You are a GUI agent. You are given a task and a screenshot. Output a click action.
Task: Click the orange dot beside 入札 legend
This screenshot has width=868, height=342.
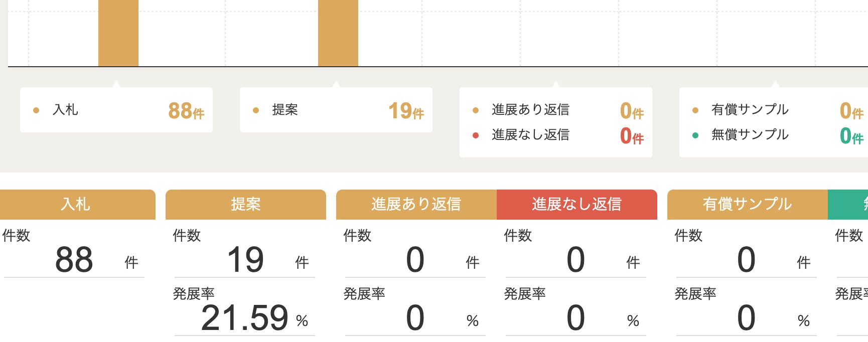[x=36, y=110]
